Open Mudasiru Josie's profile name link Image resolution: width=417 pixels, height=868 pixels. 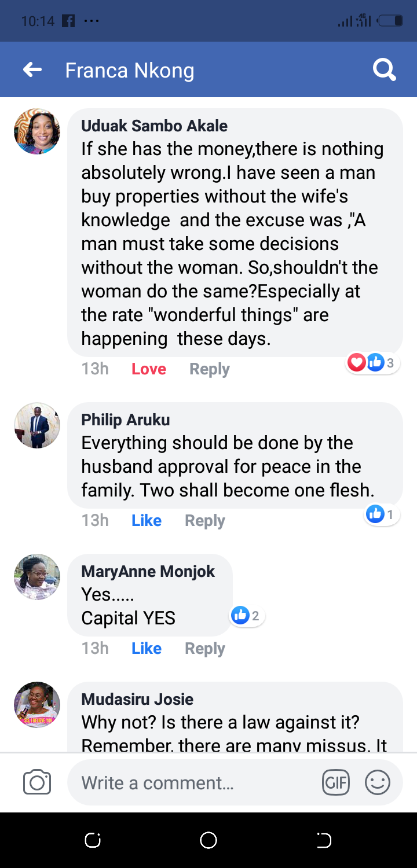pos(137,699)
